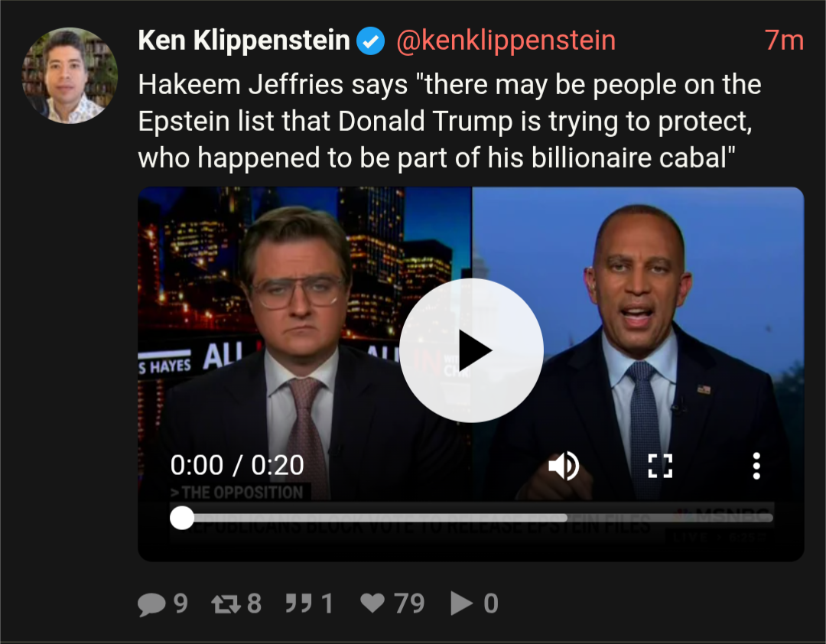Click the 0:00 / 0:20 time display

237,465
